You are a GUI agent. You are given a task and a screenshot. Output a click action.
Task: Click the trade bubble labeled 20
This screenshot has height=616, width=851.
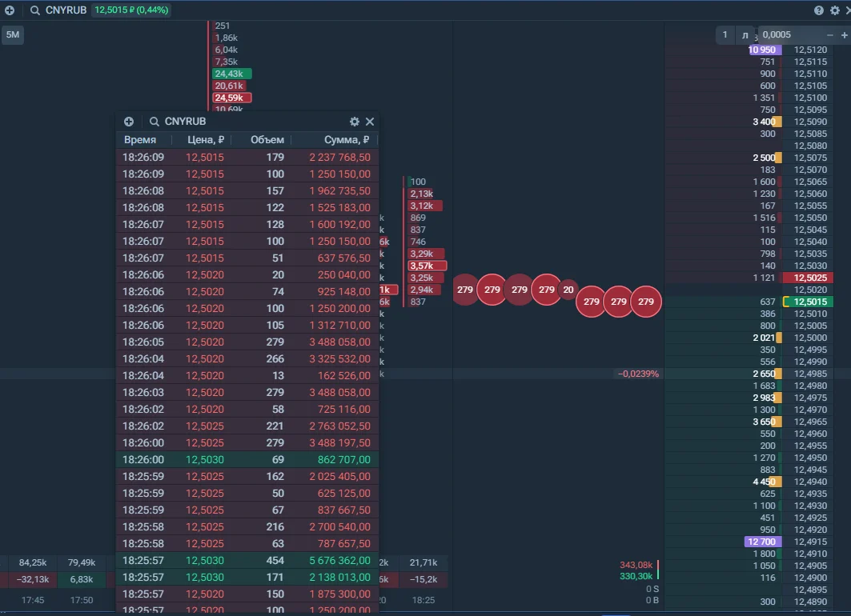tap(568, 290)
